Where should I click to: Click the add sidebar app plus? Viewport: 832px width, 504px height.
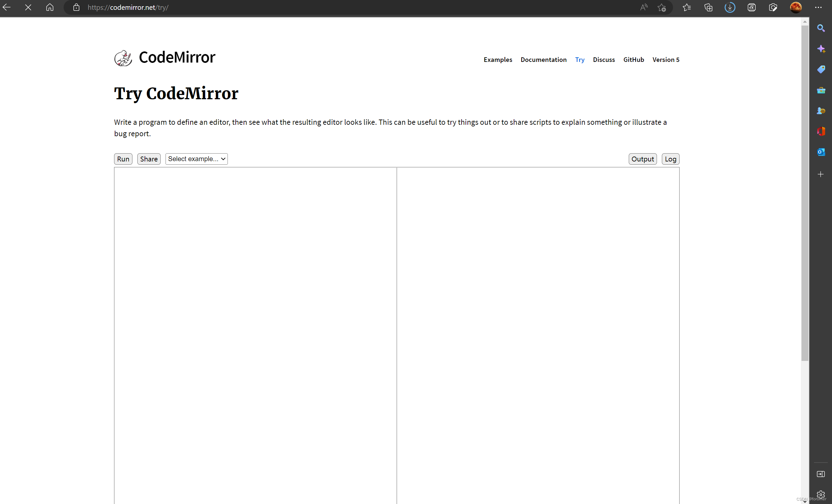[821, 174]
